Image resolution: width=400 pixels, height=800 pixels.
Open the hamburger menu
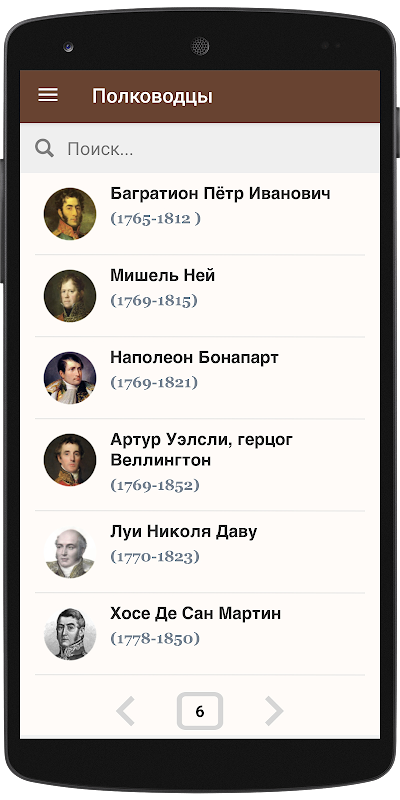click(48, 95)
